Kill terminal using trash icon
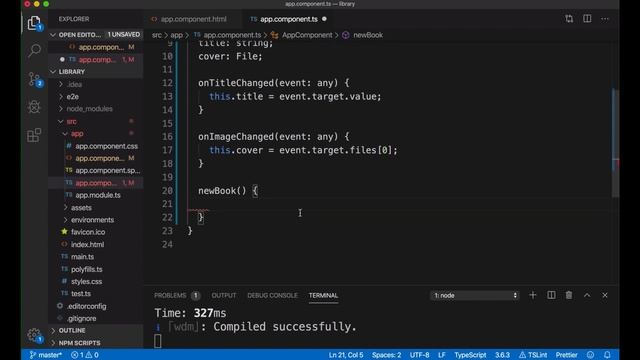This screenshot has width=640, height=360. point(569,295)
